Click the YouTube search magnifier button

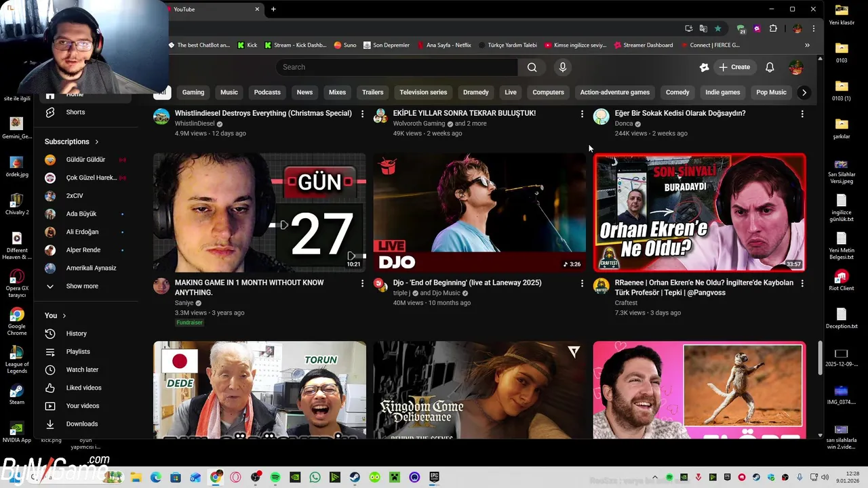(532, 67)
